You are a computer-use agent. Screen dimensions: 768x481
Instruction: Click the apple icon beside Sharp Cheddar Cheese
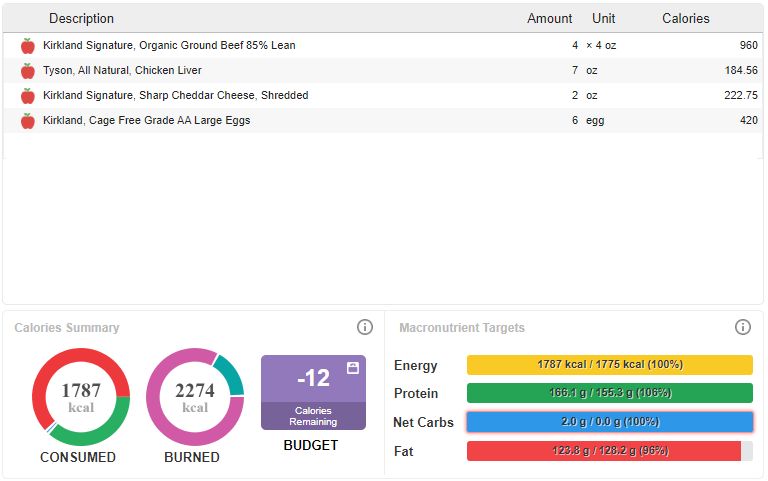28,96
